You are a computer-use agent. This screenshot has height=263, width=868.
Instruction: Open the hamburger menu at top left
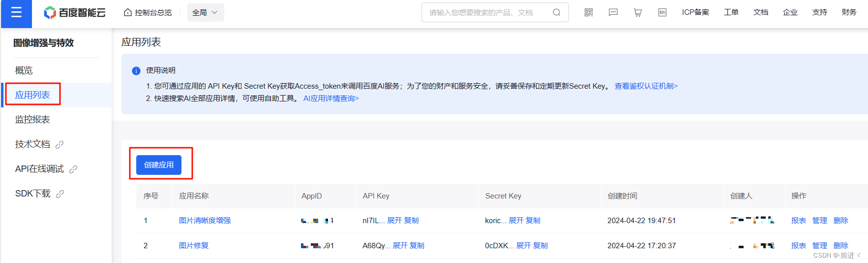pyautogui.click(x=16, y=12)
